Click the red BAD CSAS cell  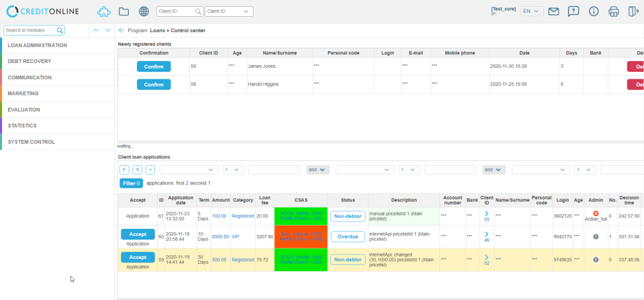[x=301, y=237]
